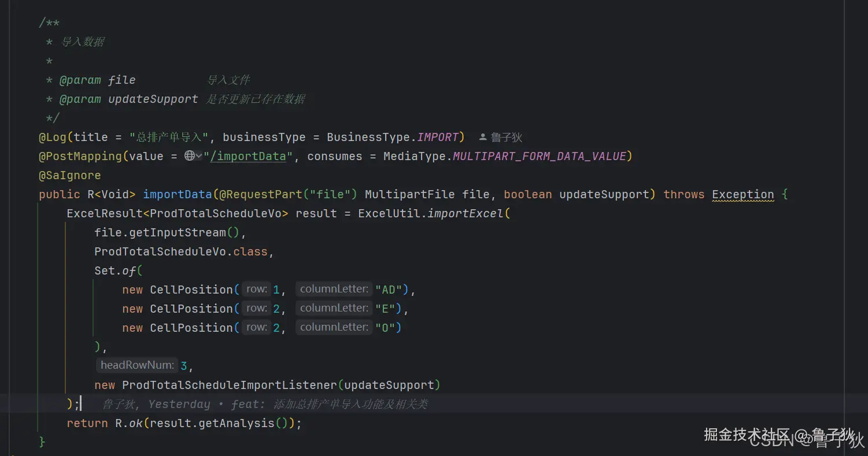Click the MediaType class reference
The height and width of the screenshot is (456, 868).
415,156
